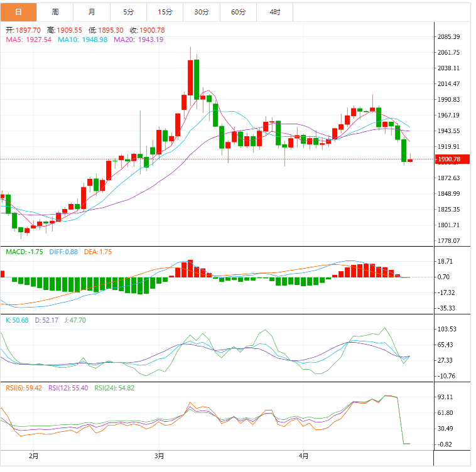
Task: Click the D: 52.17 KDJ label
Action: [46, 320]
